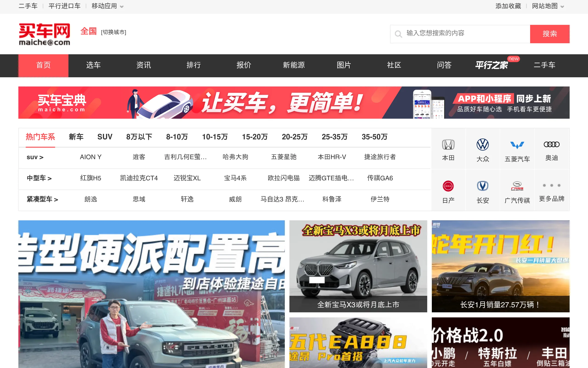Open the 科鲁泽 model link
The height and width of the screenshot is (368, 588).
pyautogui.click(x=332, y=199)
